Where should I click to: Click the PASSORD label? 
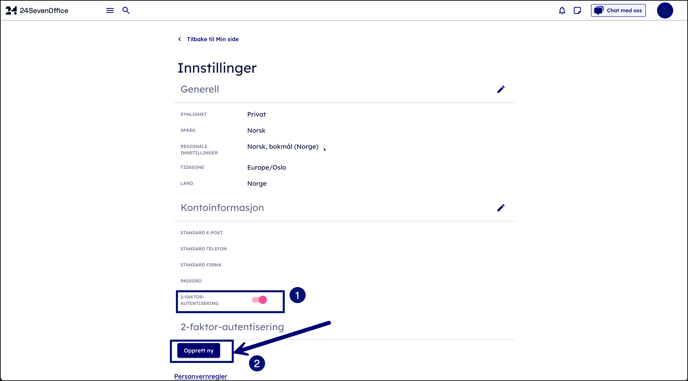click(x=191, y=281)
